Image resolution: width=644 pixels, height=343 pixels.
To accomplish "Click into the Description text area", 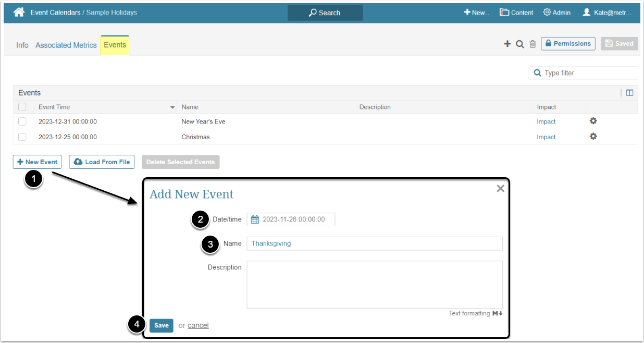I will [375, 285].
